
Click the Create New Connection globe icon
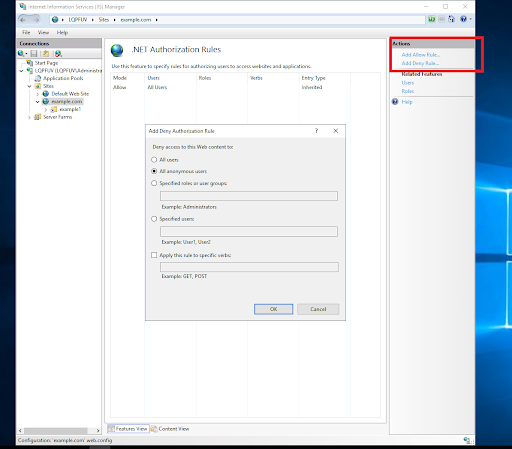21,53
